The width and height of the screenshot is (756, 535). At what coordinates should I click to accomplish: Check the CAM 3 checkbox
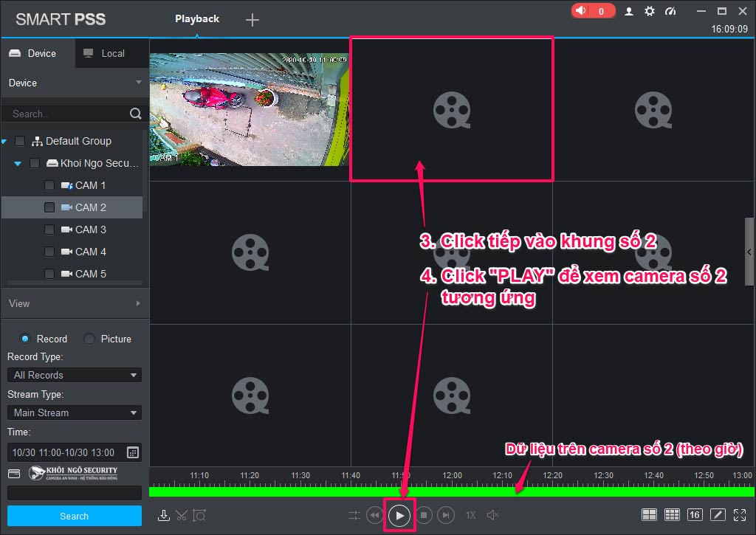[49, 229]
